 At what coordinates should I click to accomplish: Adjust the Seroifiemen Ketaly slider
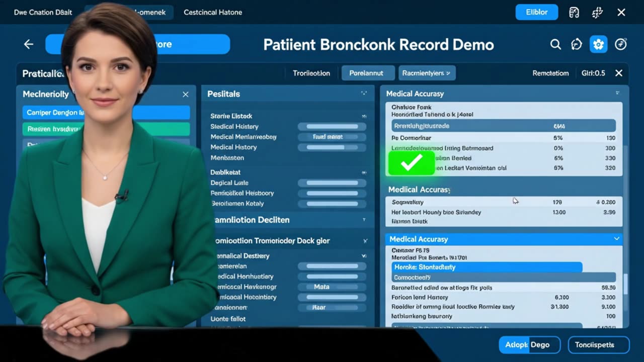(332, 204)
